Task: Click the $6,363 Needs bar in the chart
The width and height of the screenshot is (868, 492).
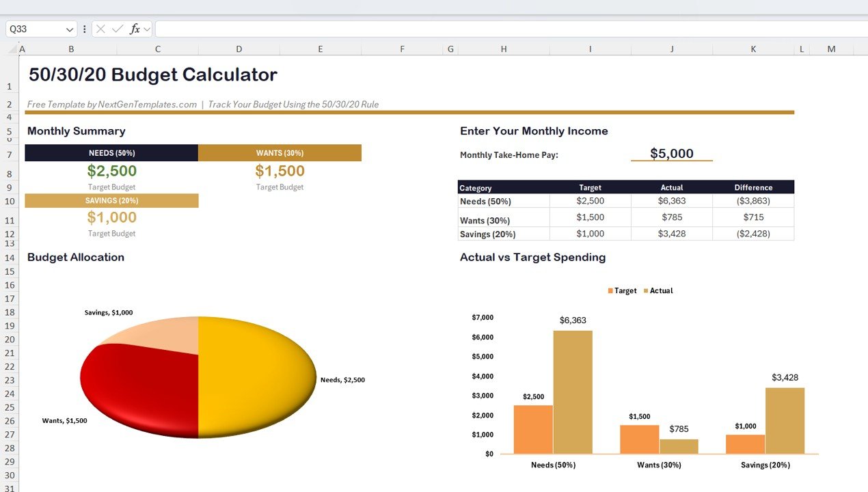Action: [572, 393]
